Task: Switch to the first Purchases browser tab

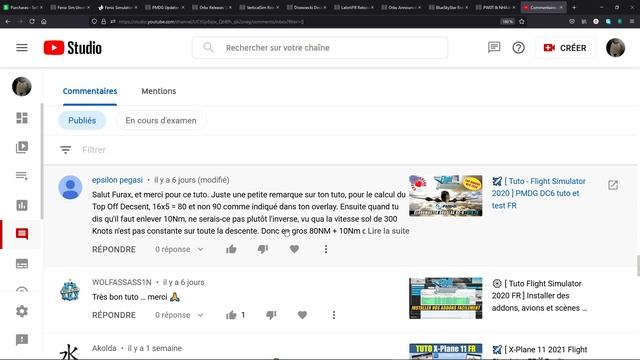Action: (x=23, y=7)
